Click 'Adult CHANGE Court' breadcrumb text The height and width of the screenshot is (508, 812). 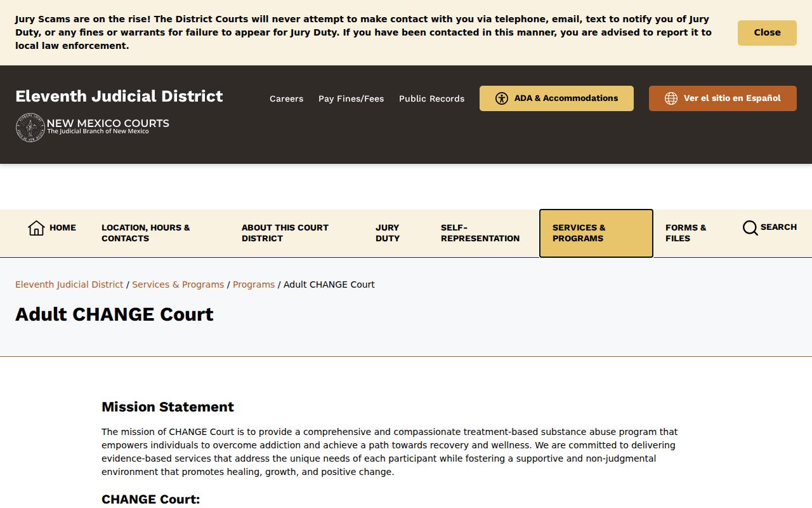(x=329, y=284)
